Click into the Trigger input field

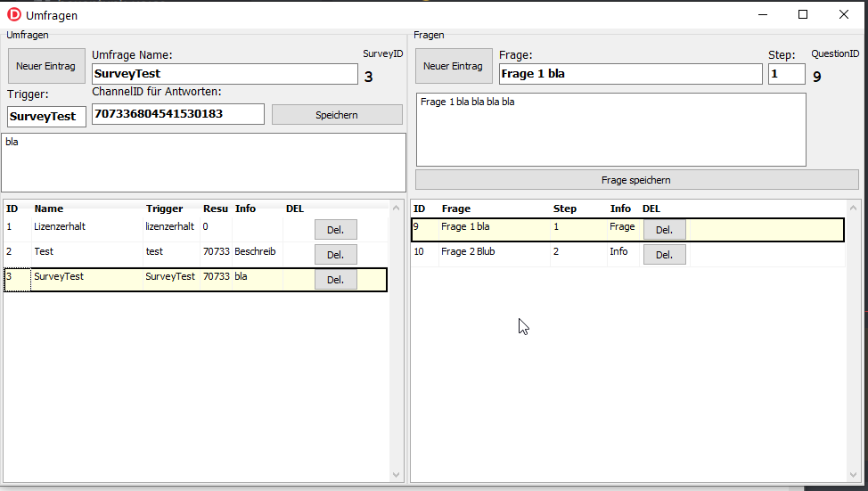point(46,117)
